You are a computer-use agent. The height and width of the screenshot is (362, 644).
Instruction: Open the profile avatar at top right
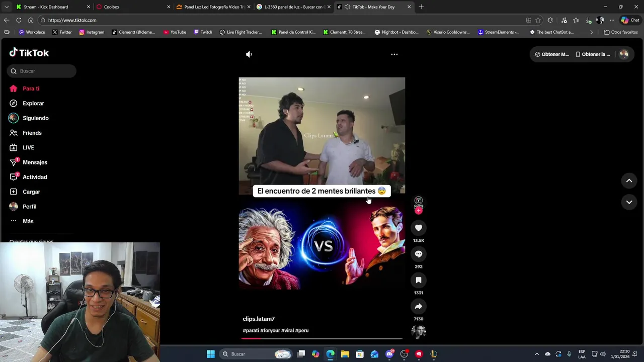[x=623, y=54]
